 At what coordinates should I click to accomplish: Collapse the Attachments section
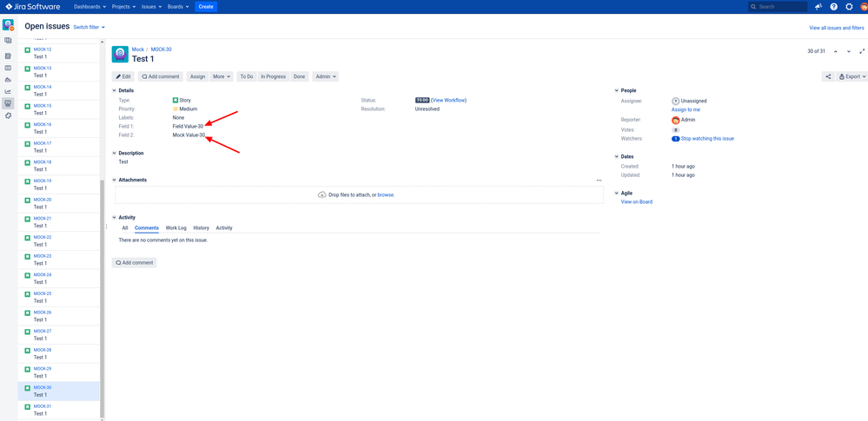[x=115, y=181]
